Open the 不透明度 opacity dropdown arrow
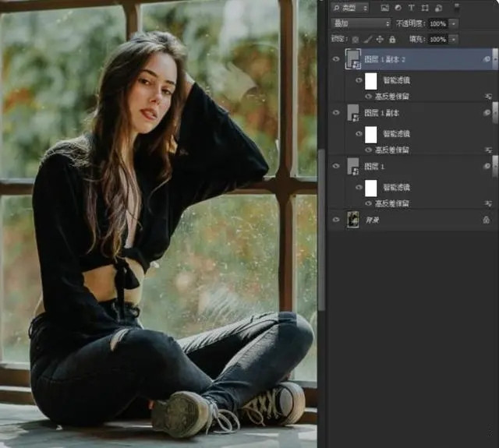Screen dimensions: 499x448 (x=454, y=23)
